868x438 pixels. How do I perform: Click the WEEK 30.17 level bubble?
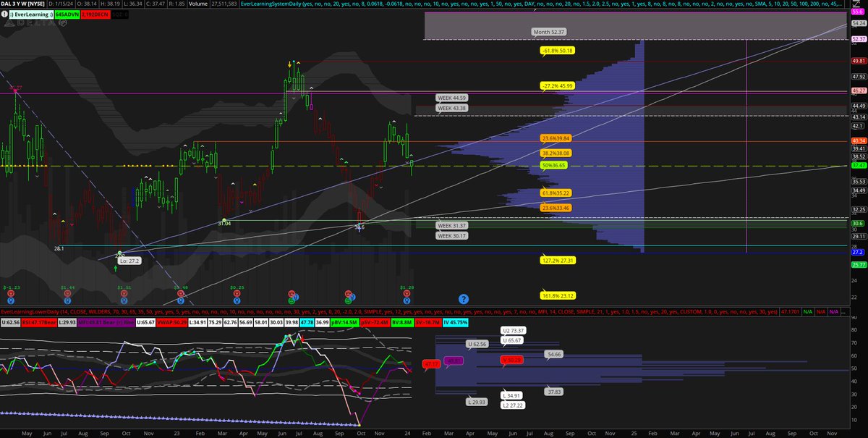pyautogui.click(x=452, y=235)
